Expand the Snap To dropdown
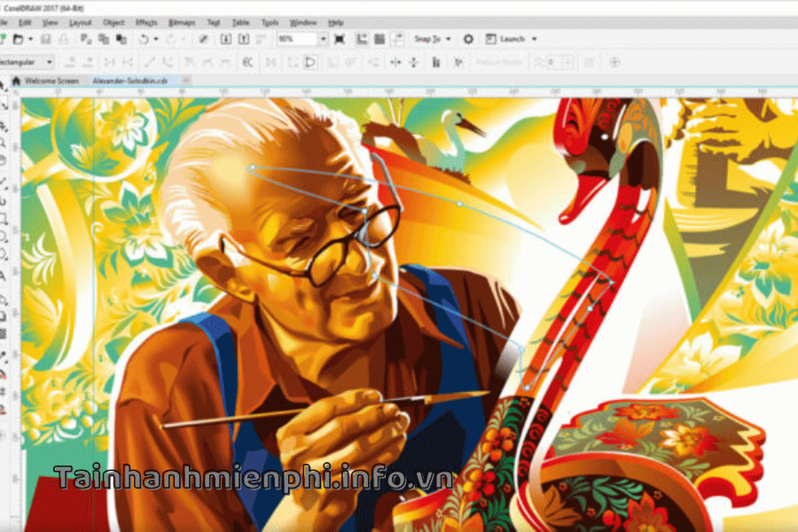Screen dimensions: 798x532 448,39
